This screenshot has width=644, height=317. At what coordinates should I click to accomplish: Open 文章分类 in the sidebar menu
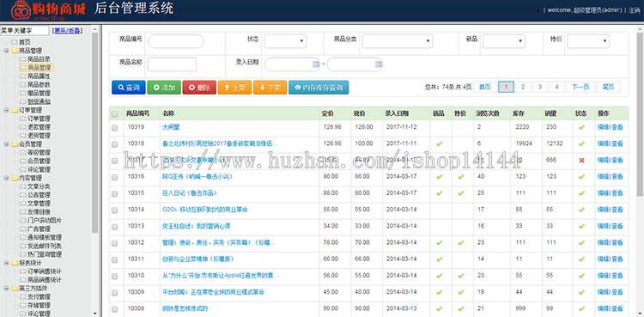click(x=39, y=186)
